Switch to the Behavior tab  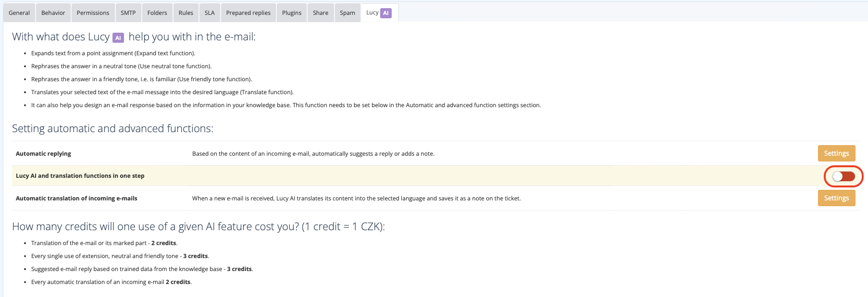point(53,13)
